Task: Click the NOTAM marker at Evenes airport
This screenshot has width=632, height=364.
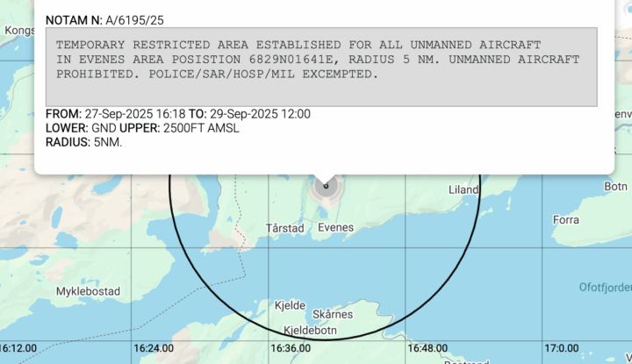Action: 326,186
